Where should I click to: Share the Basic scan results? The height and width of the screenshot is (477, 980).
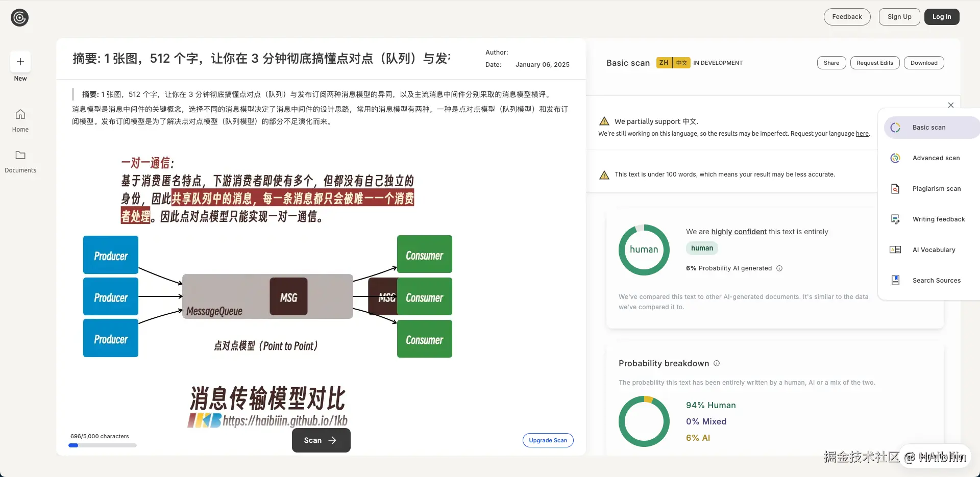click(831, 62)
